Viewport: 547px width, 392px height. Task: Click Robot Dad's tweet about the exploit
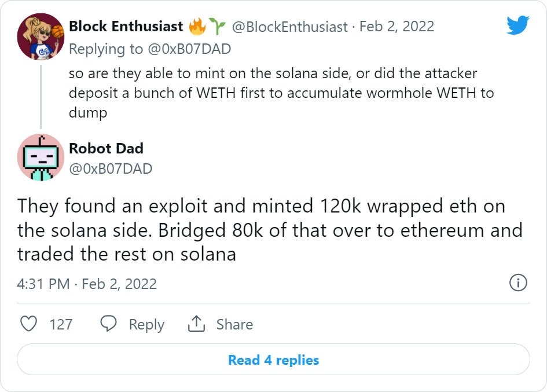point(269,230)
